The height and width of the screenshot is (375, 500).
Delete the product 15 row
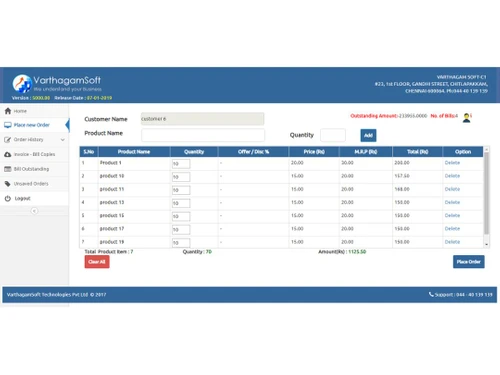click(x=452, y=215)
